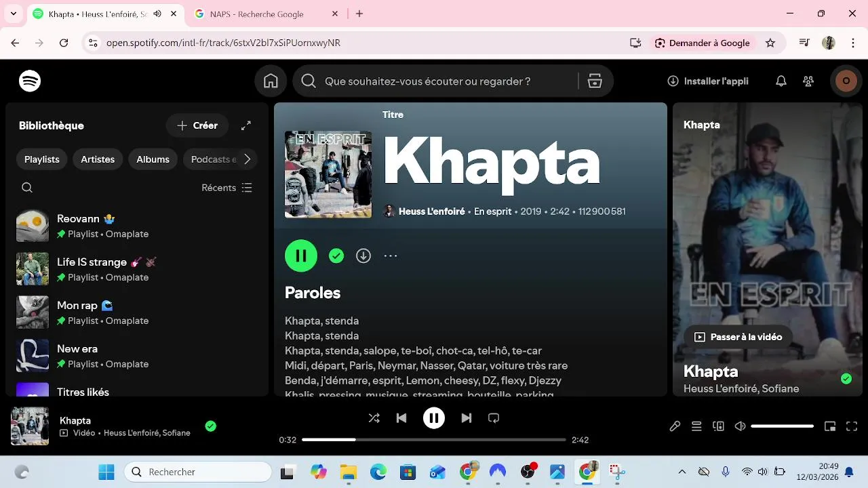Open the Browse (Parcourir) icon in search bar

[x=595, y=81]
